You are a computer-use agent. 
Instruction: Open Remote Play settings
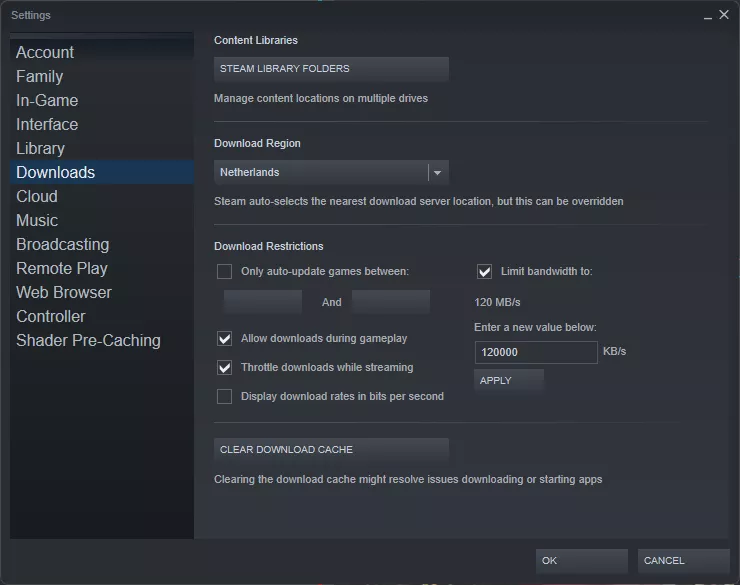(x=62, y=268)
